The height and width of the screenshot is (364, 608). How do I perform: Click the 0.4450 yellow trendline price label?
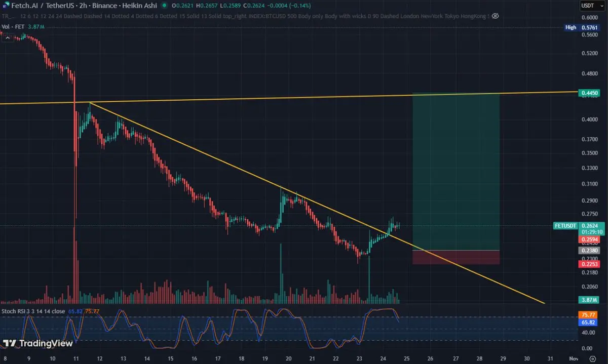pyautogui.click(x=591, y=93)
